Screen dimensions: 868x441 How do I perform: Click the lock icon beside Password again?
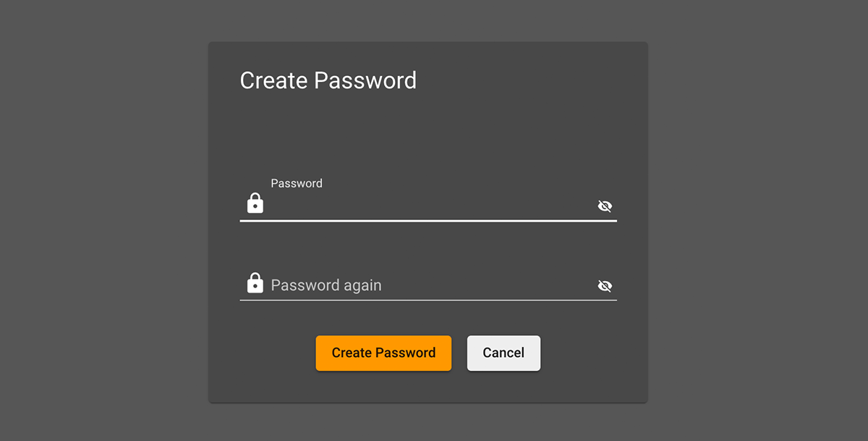[x=255, y=282]
